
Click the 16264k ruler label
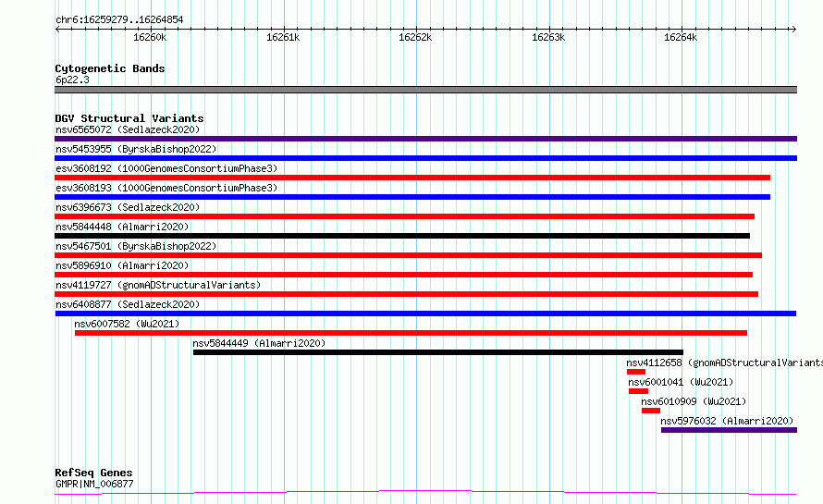tap(681, 37)
